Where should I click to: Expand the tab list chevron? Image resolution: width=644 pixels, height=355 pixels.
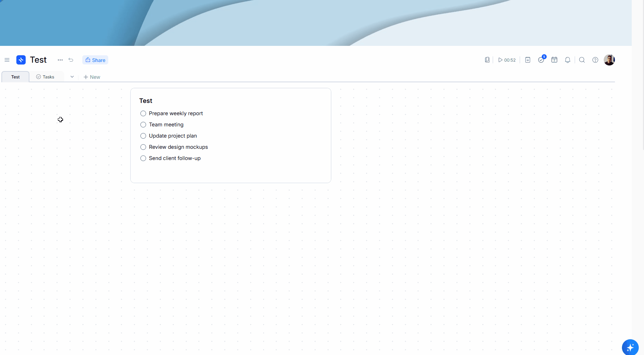[x=72, y=77]
